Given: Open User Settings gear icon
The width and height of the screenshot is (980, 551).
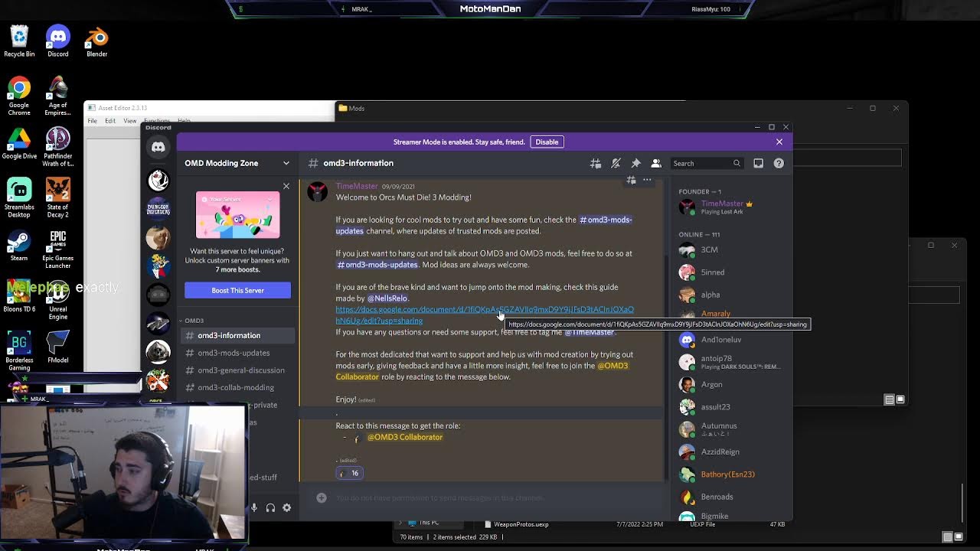Looking at the screenshot, I should click(287, 507).
